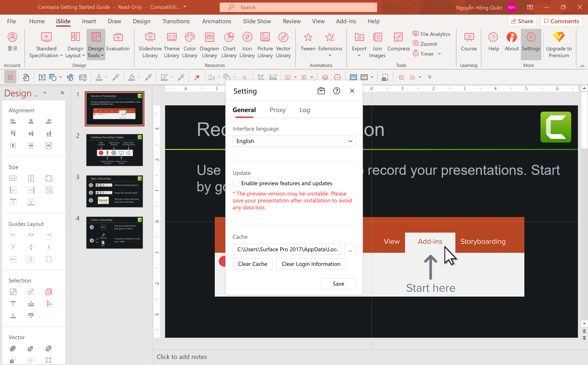Click the first Vector icon in Design panel
The width and height of the screenshot is (588, 365).
click(x=13, y=348)
